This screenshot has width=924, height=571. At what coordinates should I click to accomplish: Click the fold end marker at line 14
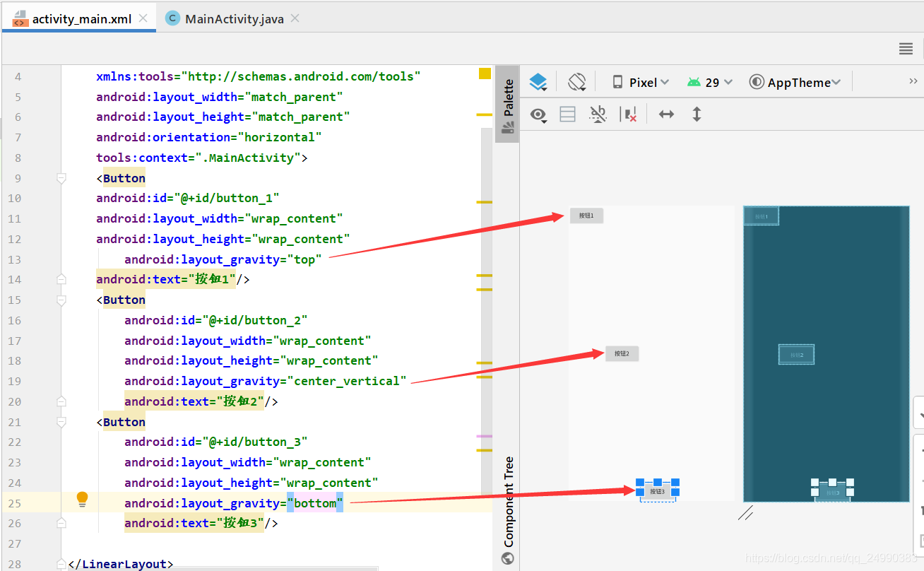tap(61, 279)
